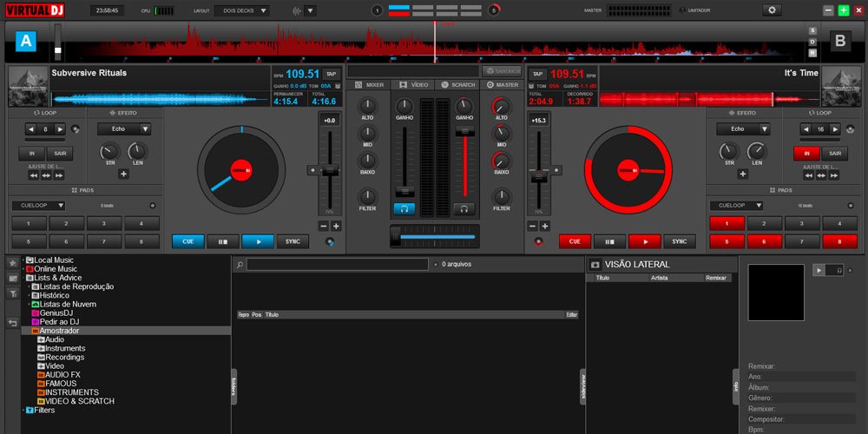Open the DOIS DECKS layout dropdown
The width and height of the screenshot is (868, 434).
point(242,10)
